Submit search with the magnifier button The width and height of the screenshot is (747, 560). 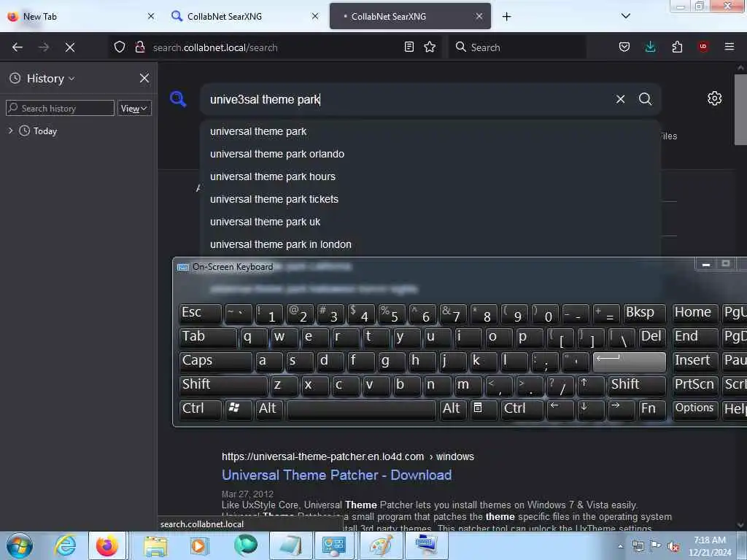tap(645, 99)
